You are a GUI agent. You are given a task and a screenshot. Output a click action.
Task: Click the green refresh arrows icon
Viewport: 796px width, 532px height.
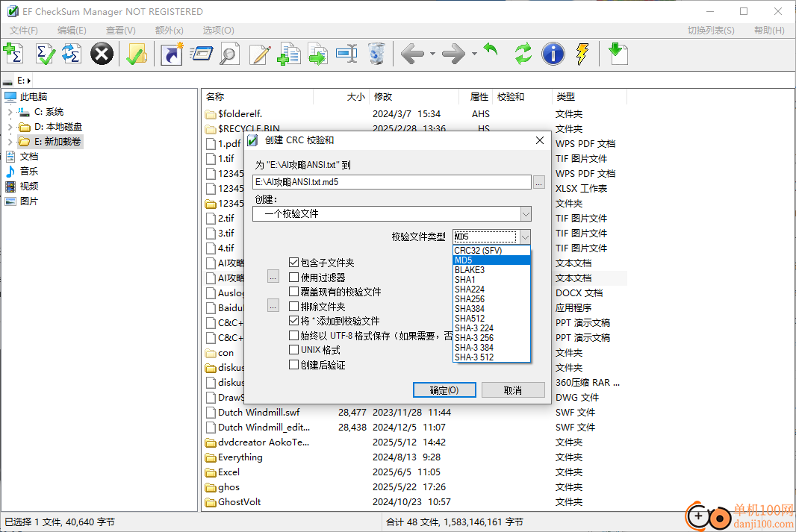point(523,54)
